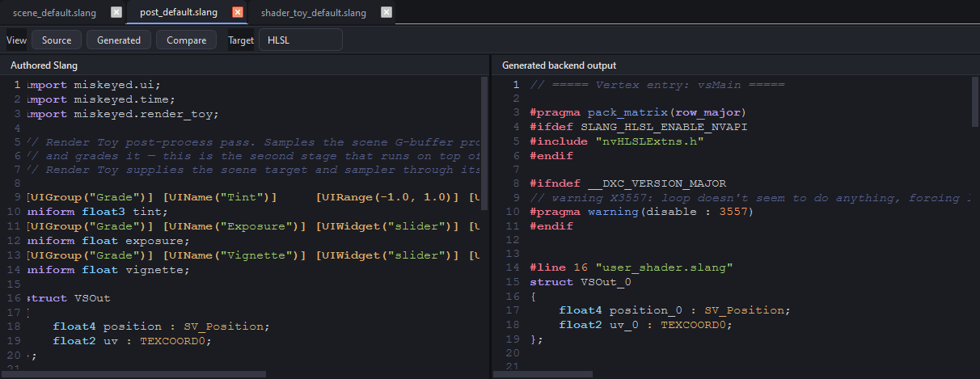Click the vertical scrollbar of Generated output
This screenshot has width=980, height=379.
pos(976,102)
